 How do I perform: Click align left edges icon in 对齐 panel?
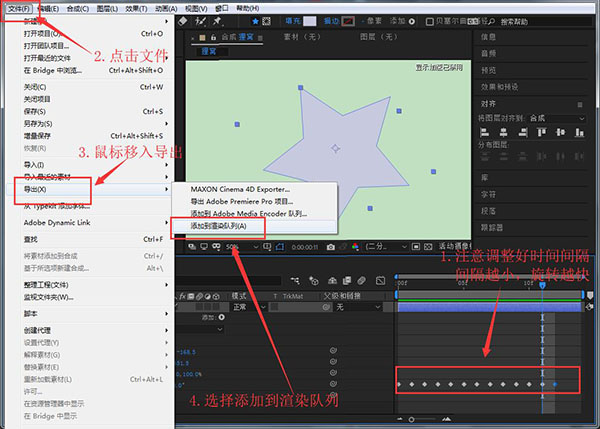(484, 132)
